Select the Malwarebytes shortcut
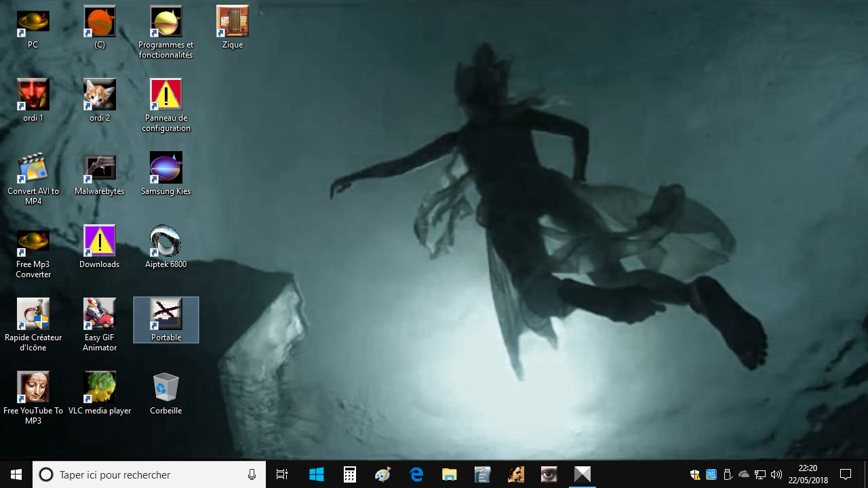The image size is (868, 488). pos(100,174)
